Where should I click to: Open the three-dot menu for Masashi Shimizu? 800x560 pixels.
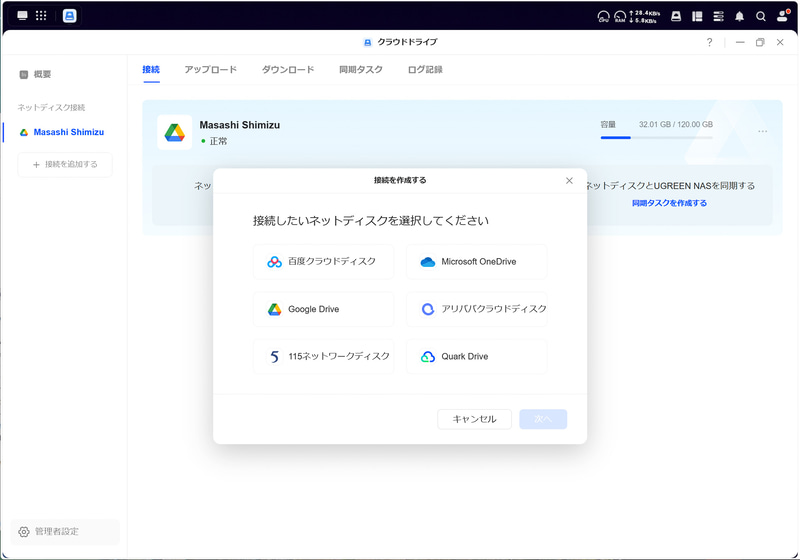point(762,132)
